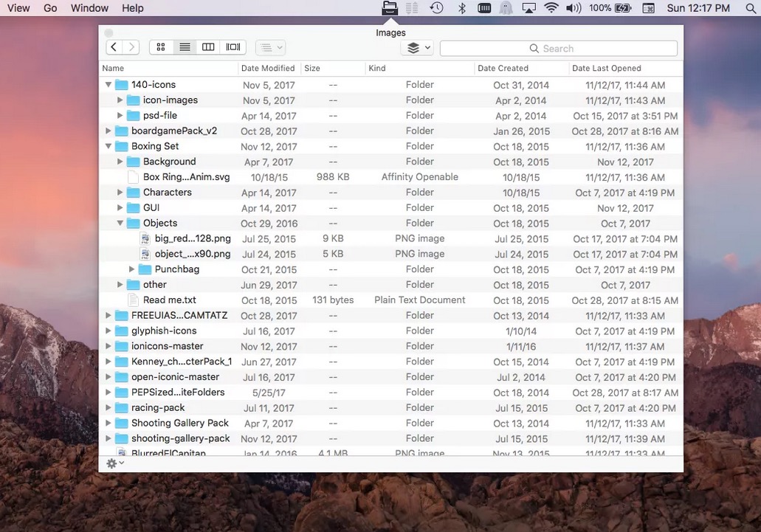Screen dimensions: 761x532
Task: Open the Arrange dropdown in the toolbar
Action: pos(270,46)
